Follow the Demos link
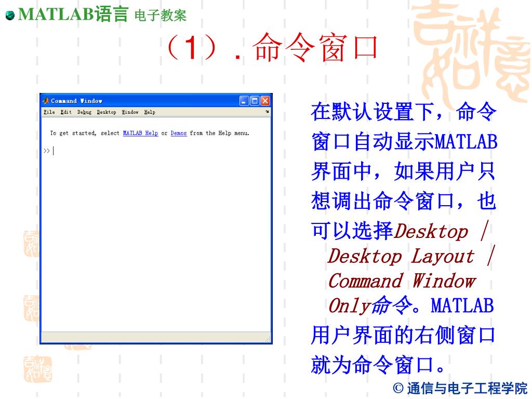The width and height of the screenshot is (532, 399). pyautogui.click(x=179, y=133)
